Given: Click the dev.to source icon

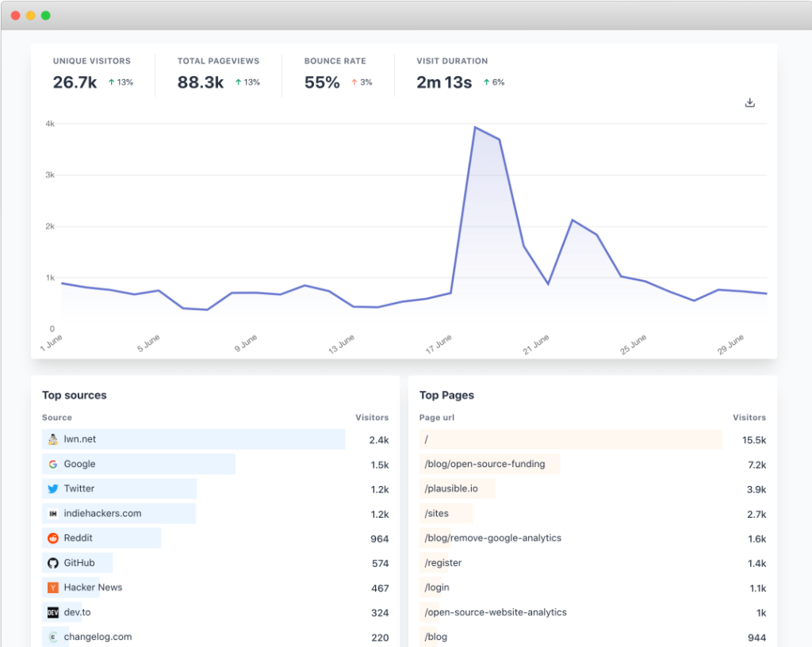Looking at the screenshot, I should [53, 612].
